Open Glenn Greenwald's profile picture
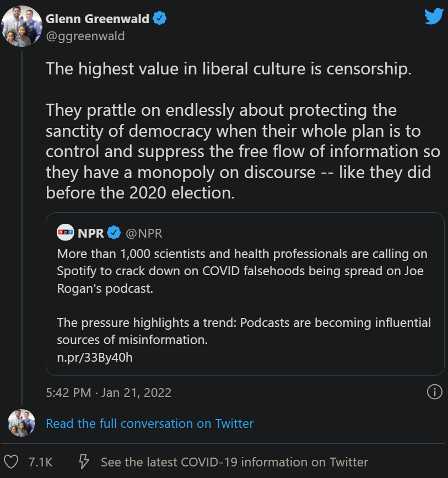This screenshot has width=448, height=478. coord(22,26)
